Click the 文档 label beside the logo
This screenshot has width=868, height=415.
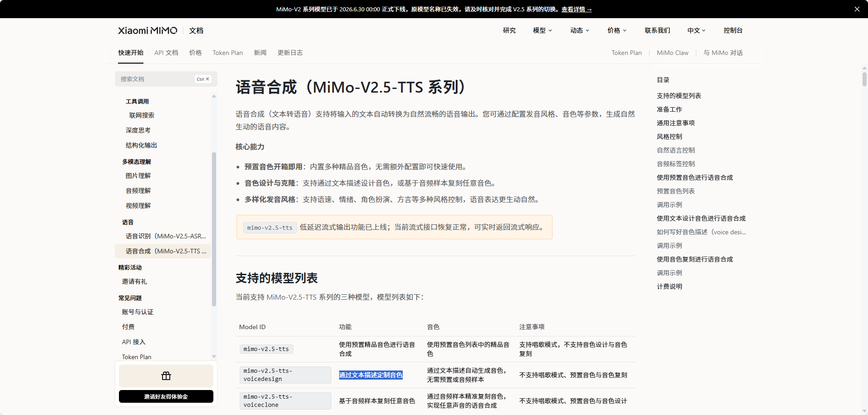pyautogui.click(x=196, y=30)
